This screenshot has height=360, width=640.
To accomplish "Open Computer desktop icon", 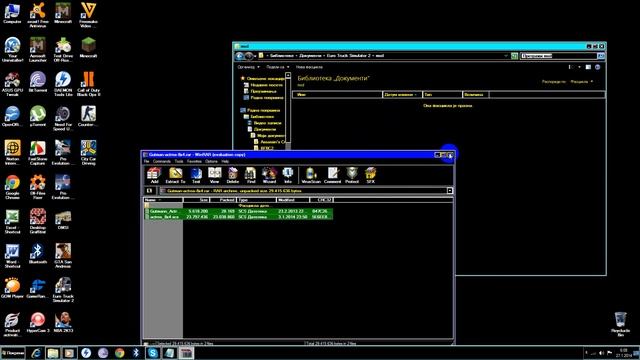I will pyautogui.click(x=12, y=13).
